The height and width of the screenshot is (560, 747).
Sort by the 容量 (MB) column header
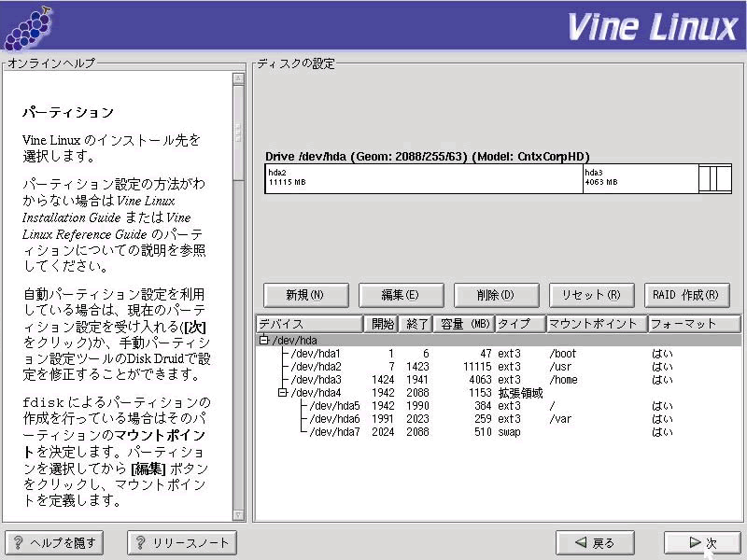pos(464,324)
